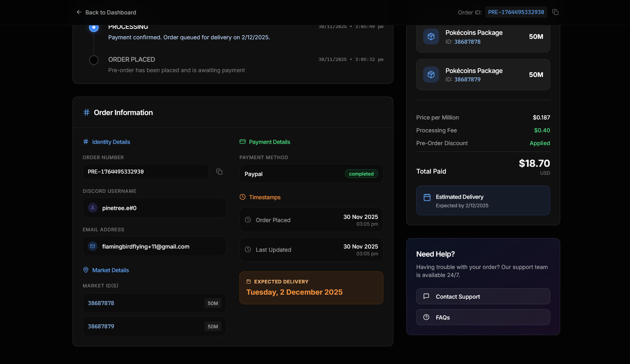This screenshot has height=364, width=630.
Task: Open Pokécoins package ID 38687879 link
Action: (467, 79)
